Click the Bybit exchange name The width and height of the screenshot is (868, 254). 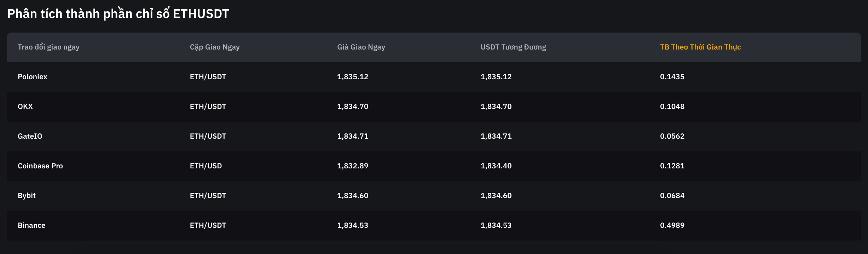(x=27, y=196)
